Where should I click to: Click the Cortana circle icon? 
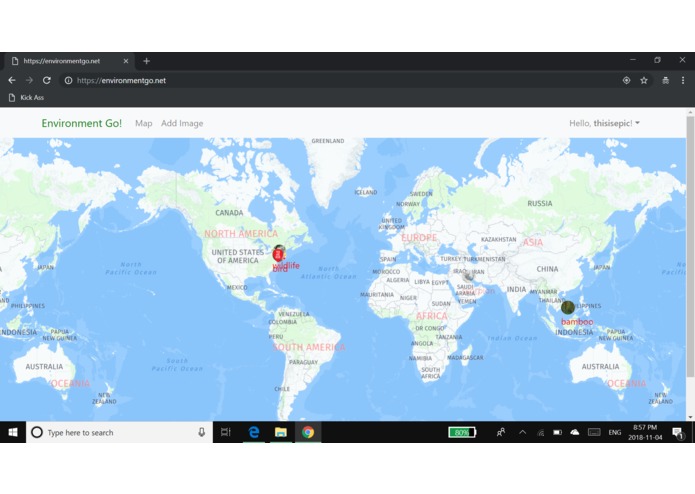[37, 432]
